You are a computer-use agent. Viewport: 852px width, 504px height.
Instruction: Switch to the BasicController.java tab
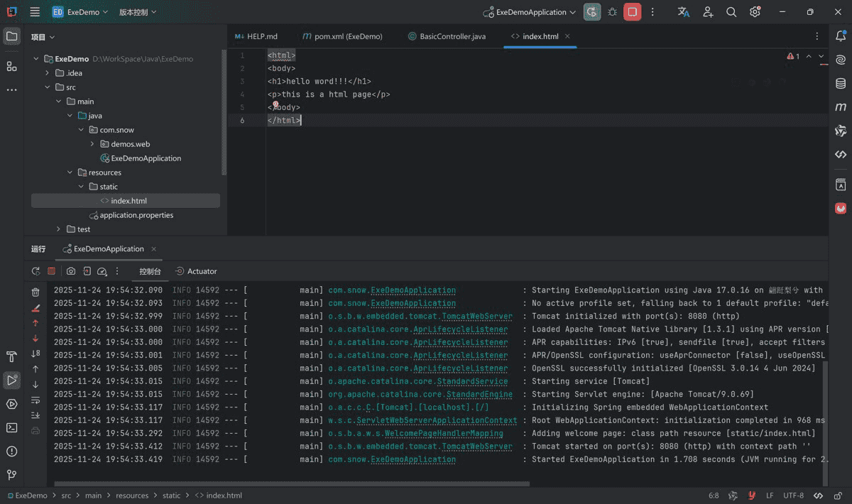pyautogui.click(x=452, y=36)
